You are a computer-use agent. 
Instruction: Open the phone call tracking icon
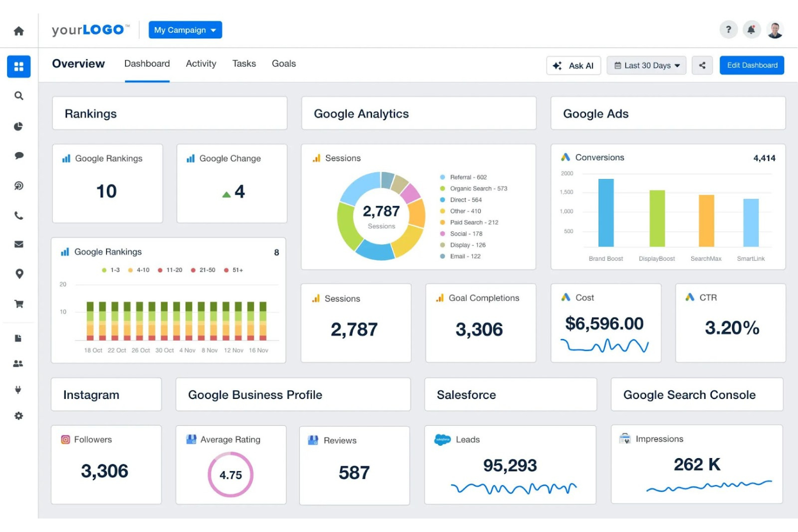[19, 216]
